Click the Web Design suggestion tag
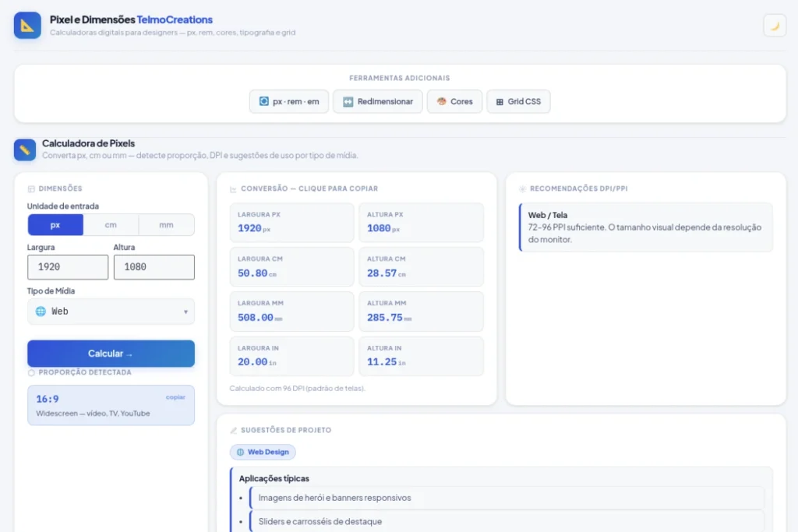 click(x=263, y=452)
